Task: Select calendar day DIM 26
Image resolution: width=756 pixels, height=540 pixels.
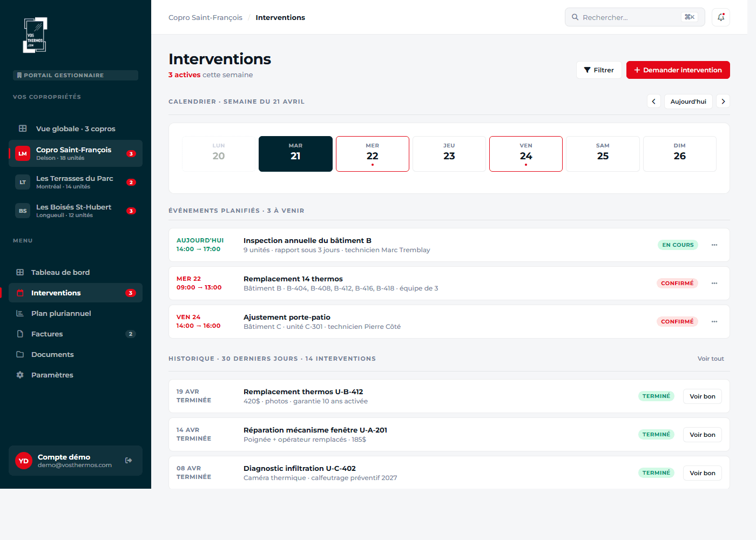Action: tap(680, 154)
